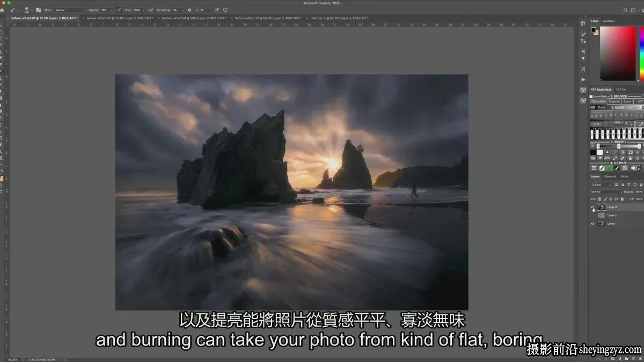Click the Channel source button in TK7 RapidMask
The width and height of the screenshot is (644, 362).
click(614, 101)
